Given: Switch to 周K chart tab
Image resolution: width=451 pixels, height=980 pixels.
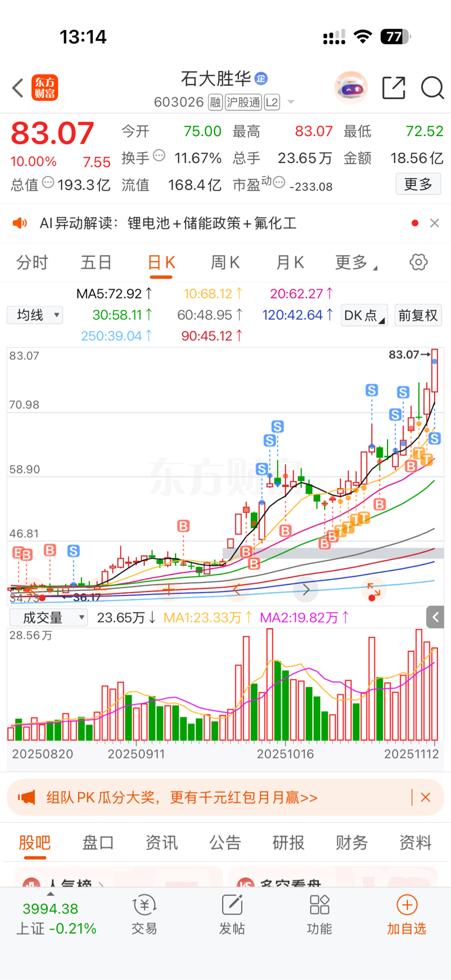Looking at the screenshot, I should (225, 262).
